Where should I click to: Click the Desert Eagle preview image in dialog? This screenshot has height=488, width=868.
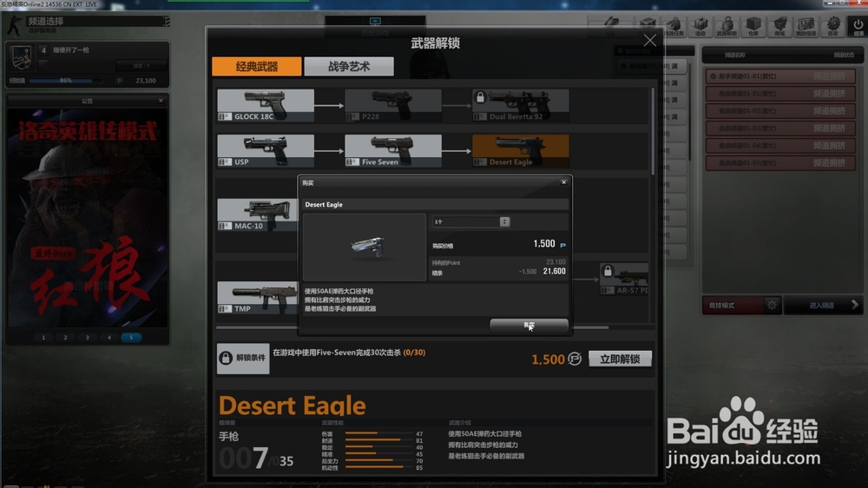[x=365, y=247]
